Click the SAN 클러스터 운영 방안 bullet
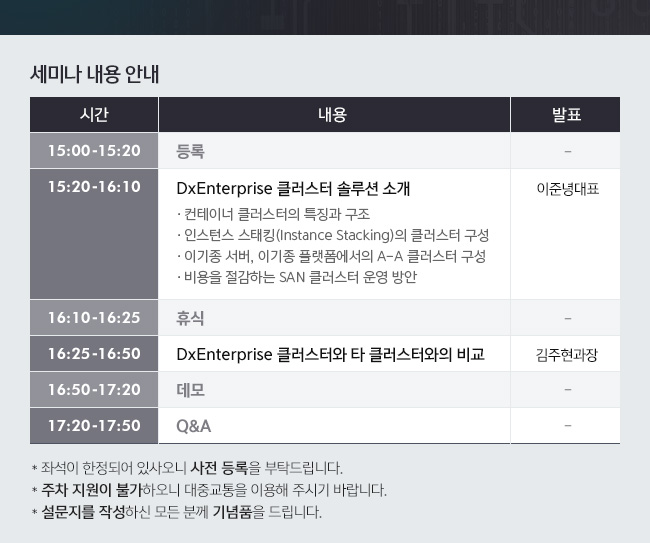 pyautogui.click(x=297, y=277)
